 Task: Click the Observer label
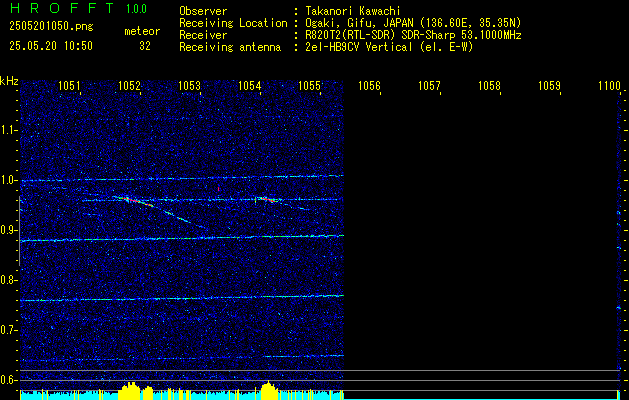(x=203, y=11)
